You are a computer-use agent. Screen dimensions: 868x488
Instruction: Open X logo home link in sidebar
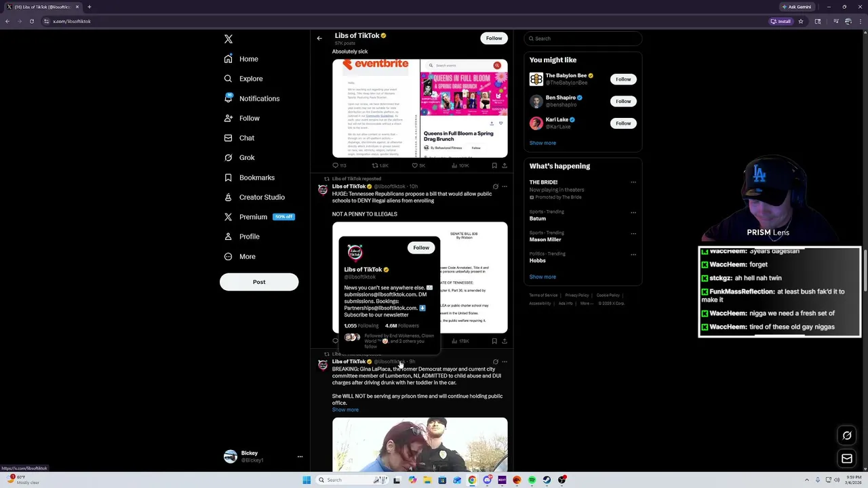tap(229, 39)
